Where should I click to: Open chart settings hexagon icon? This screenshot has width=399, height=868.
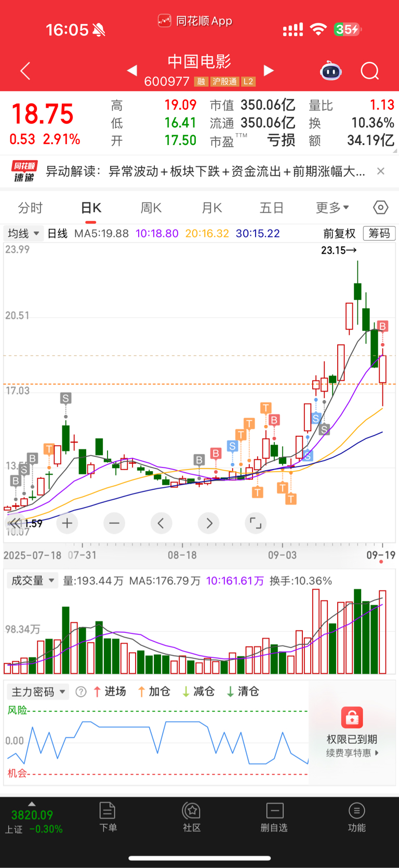coord(381,208)
